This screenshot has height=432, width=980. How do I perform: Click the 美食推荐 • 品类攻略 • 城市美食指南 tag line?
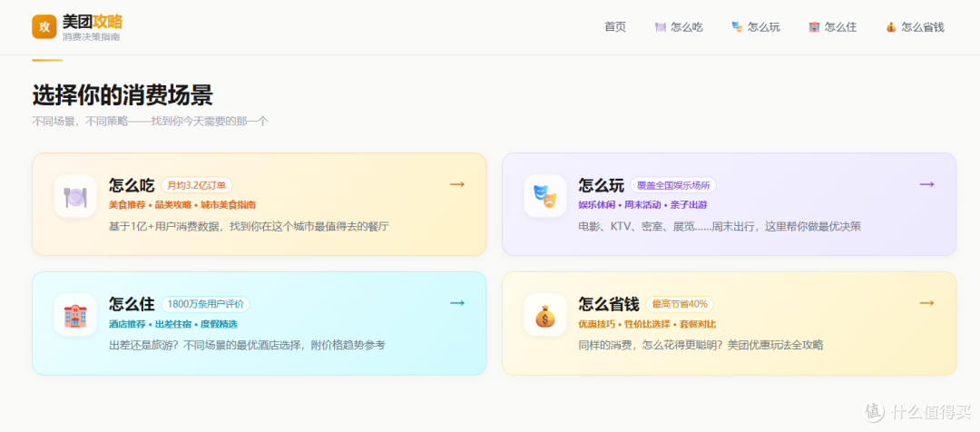pyautogui.click(x=181, y=205)
